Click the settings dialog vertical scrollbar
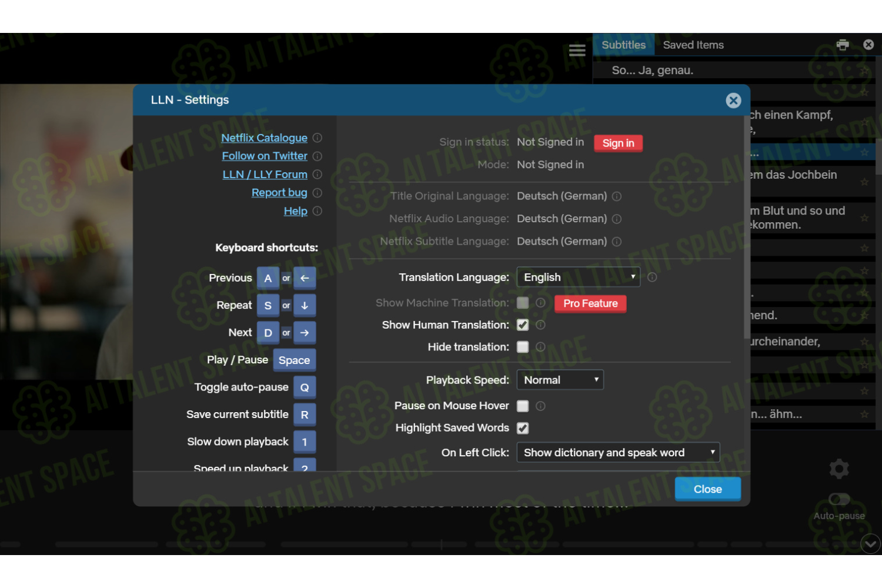The width and height of the screenshot is (882, 588). click(x=747, y=227)
